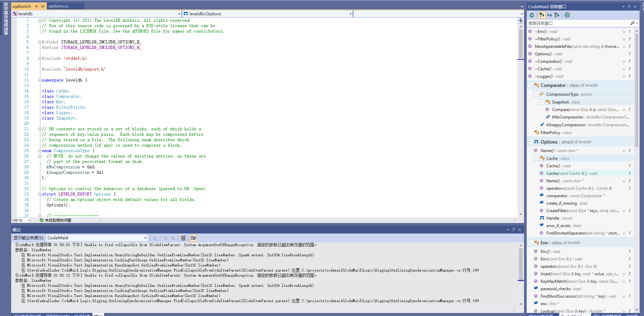644x316 pixels.
Task: Go to previous message in output
Action: click(165, 238)
